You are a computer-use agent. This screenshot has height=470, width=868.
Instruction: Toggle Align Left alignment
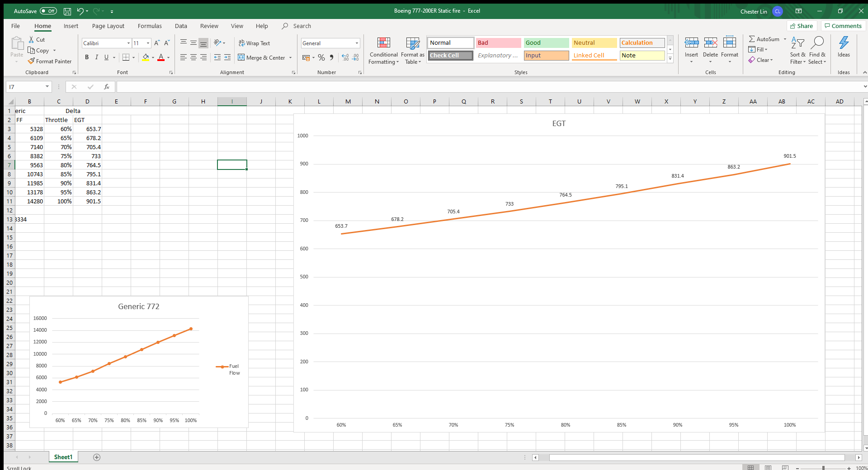click(184, 57)
